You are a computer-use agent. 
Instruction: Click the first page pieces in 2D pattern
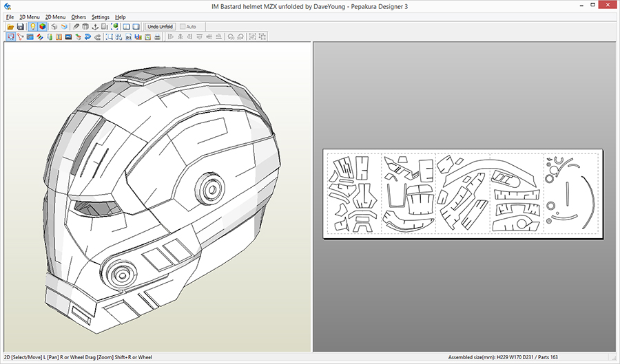[353, 194]
